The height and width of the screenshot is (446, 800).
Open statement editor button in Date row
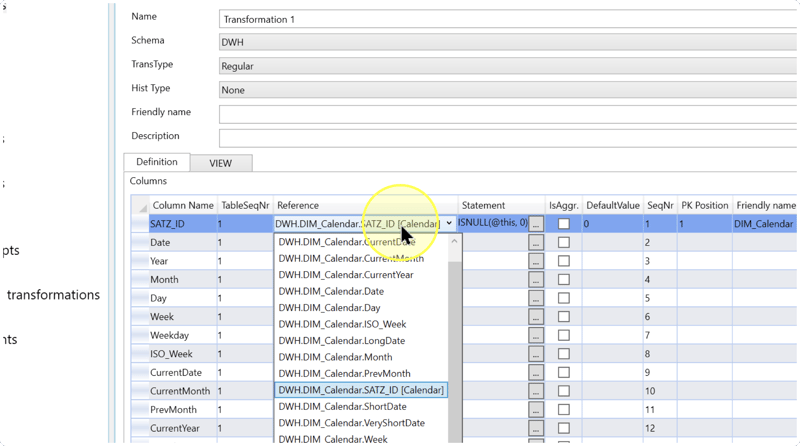tap(536, 242)
